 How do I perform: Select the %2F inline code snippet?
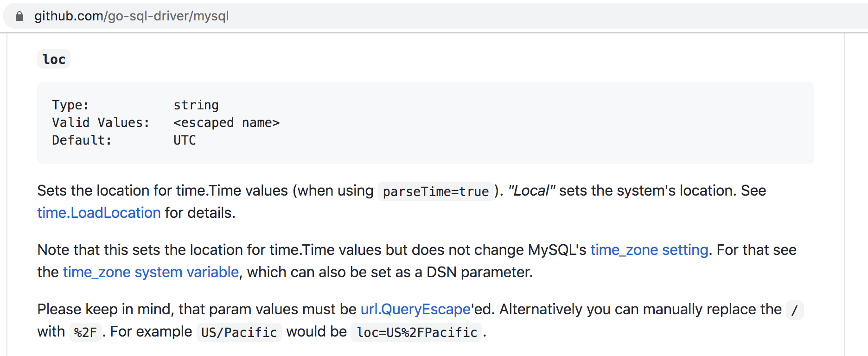tap(87, 332)
